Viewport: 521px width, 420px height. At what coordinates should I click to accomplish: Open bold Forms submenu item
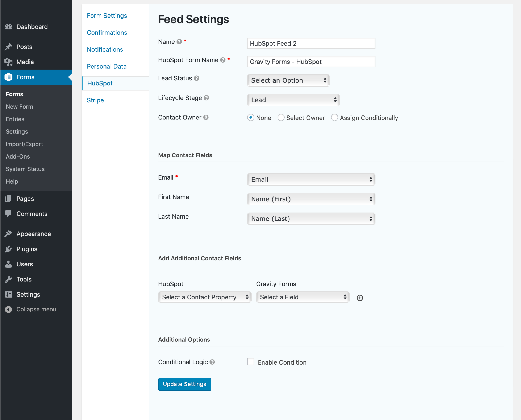coord(14,94)
